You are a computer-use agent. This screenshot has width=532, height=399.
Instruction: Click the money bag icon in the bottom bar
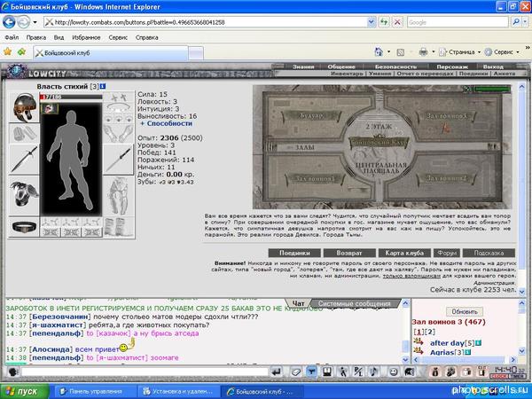pyautogui.click(x=435, y=372)
